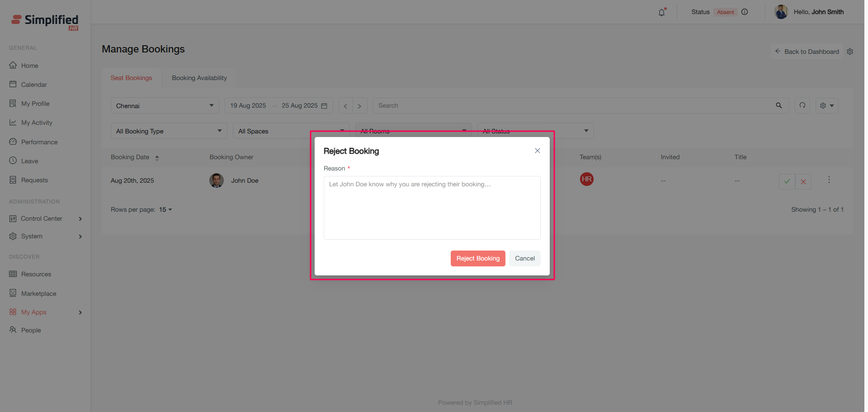
Task: Approve booking with green checkmark
Action: tap(787, 181)
